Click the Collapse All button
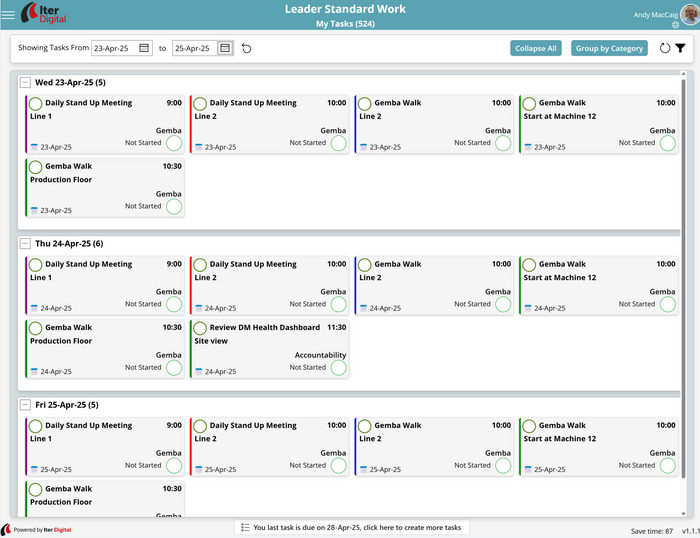The height and width of the screenshot is (538, 700). tap(536, 48)
